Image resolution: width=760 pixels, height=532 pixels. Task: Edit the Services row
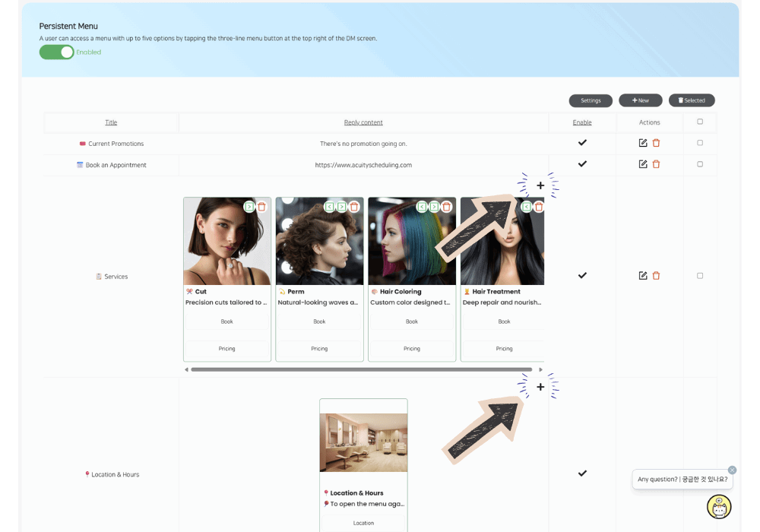coord(643,276)
